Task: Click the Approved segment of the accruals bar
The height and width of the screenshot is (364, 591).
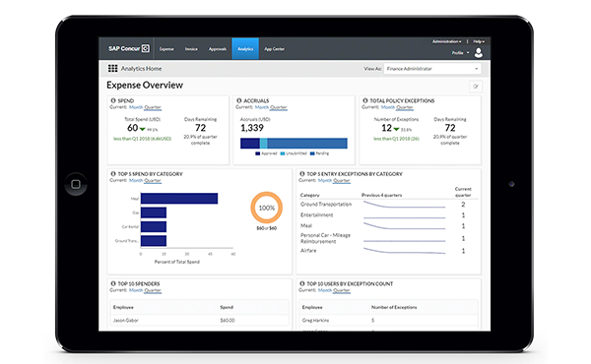Action: pyautogui.click(x=250, y=143)
